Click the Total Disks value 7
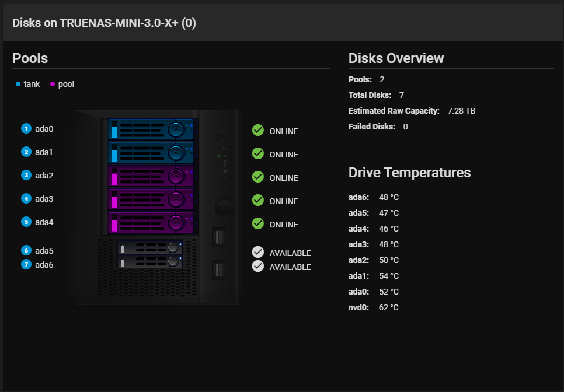The width and height of the screenshot is (564, 392). [402, 95]
